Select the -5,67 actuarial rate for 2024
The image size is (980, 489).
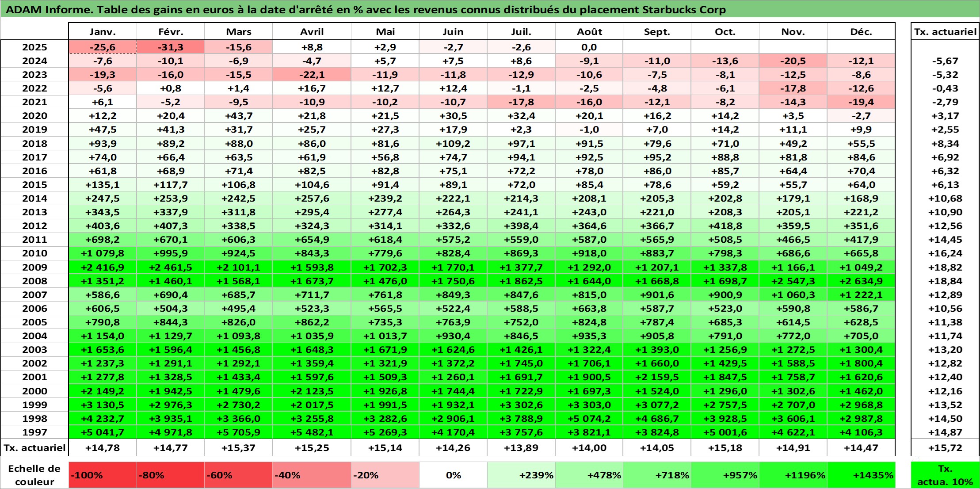tap(945, 61)
